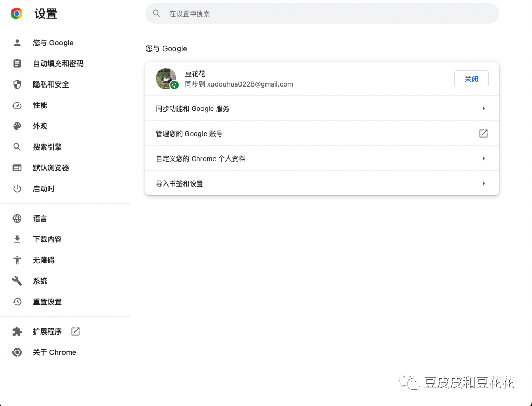This screenshot has width=532, height=406.
Task: Open the 外观 settings page
Action: pyautogui.click(x=40, y=126)
